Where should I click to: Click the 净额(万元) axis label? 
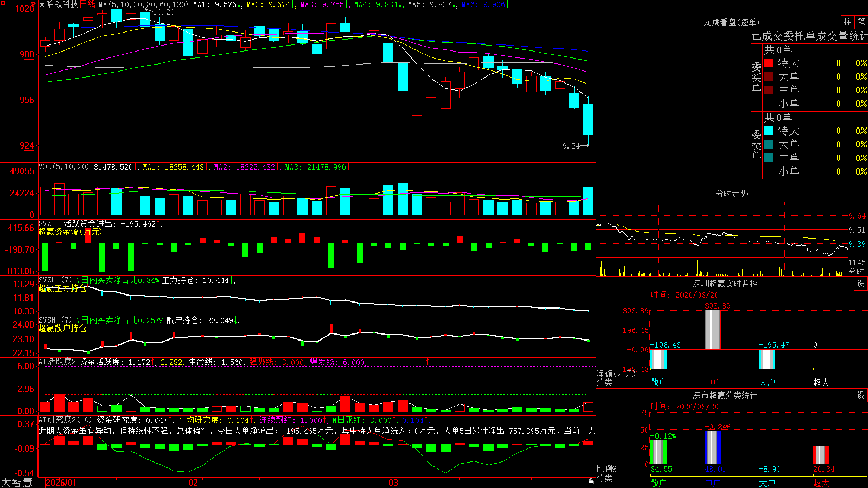click(x=616, y=374)
